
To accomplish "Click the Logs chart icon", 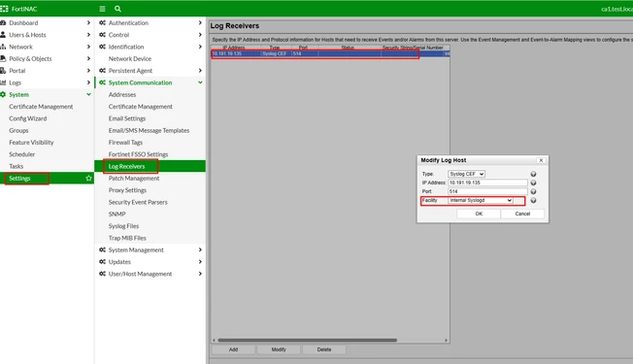I will [3, 83].
